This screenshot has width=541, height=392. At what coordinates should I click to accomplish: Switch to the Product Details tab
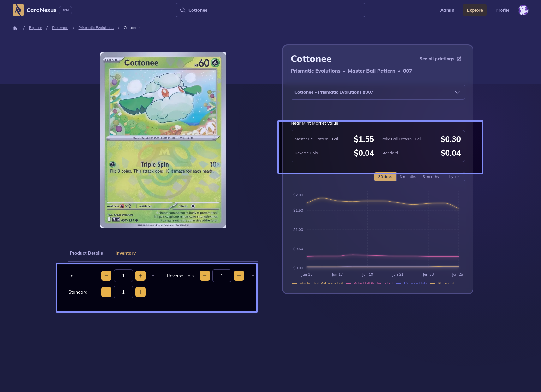(x=86, y=253)
